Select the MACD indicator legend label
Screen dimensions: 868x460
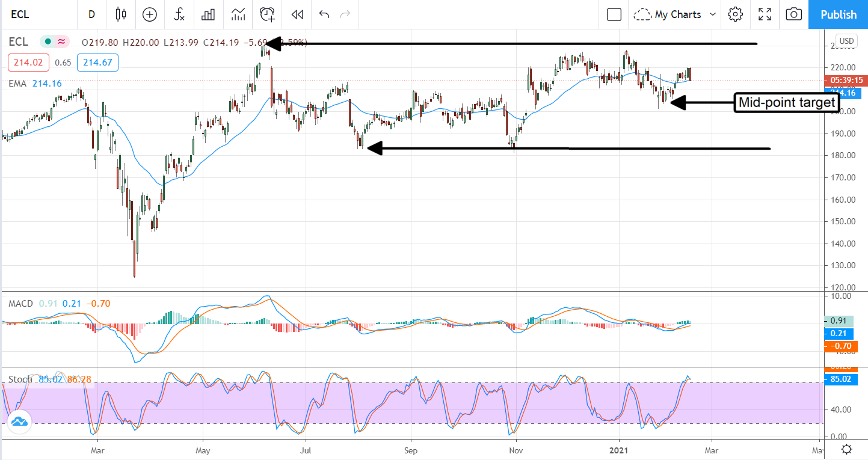(x=20, y=304)
